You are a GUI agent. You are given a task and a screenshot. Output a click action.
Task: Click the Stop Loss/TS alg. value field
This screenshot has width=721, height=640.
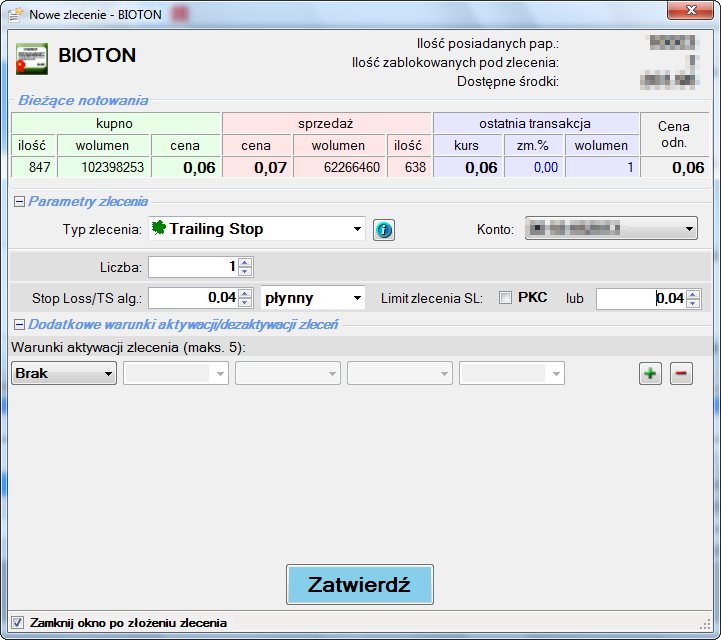(x=193, y=298)
